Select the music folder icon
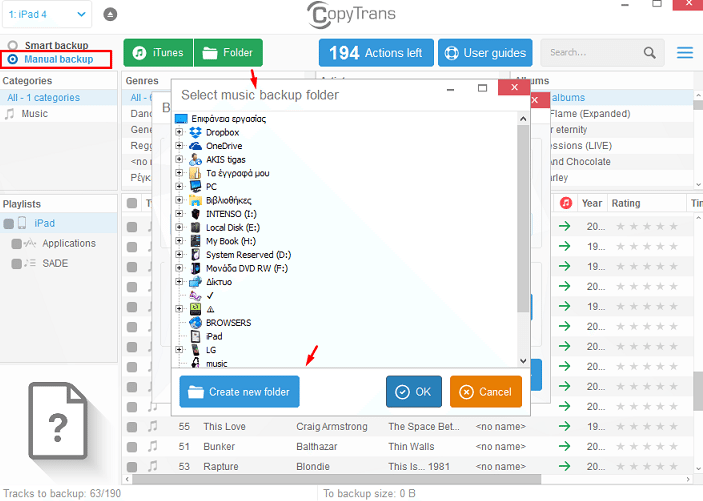Image resolution: width=703 pixels, height=501 pixels. click(x=195, y=362)
